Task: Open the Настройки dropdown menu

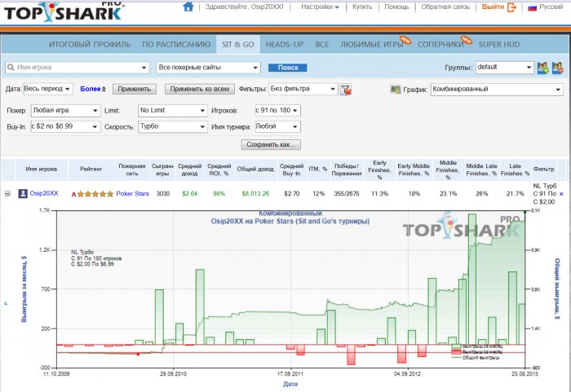Action: tap(320, 7)
